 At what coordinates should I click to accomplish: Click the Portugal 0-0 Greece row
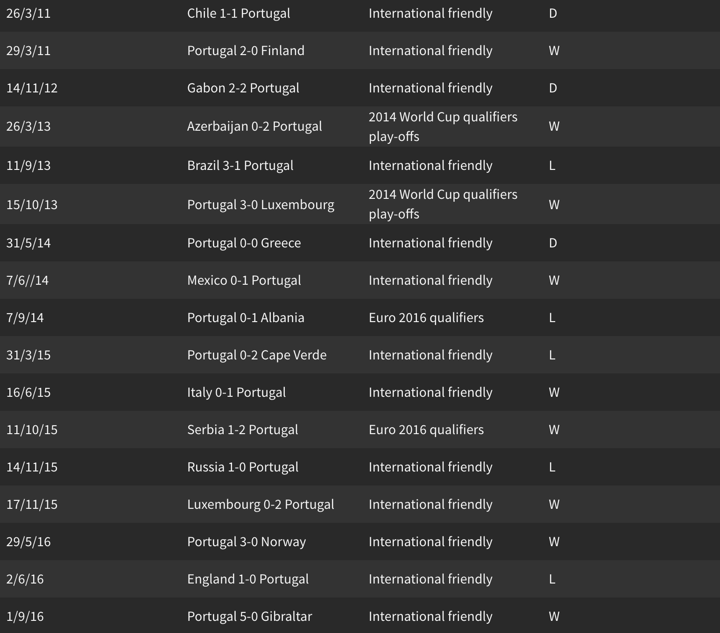(x=244, y=243)
